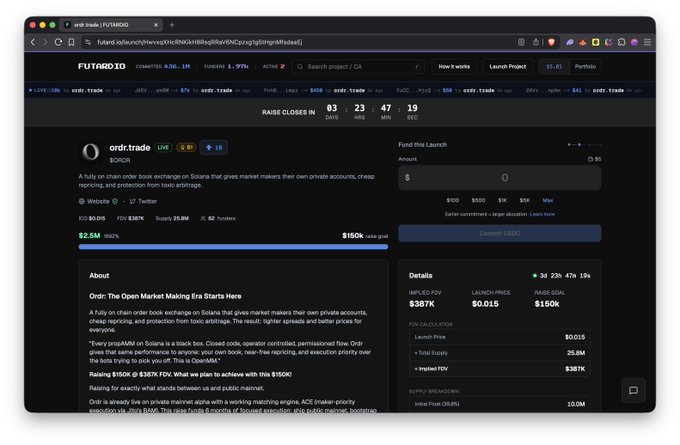680x445 pixels.
Task: Click the browser forward arrow
Action: tap(45, 42)
